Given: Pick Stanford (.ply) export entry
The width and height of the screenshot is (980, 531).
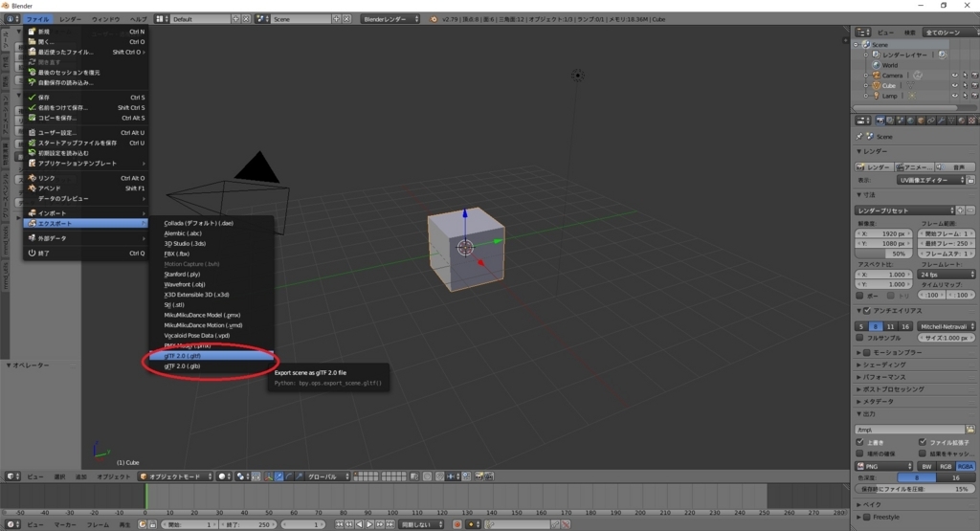Looking at the screenshot, I should coord(211,275).
